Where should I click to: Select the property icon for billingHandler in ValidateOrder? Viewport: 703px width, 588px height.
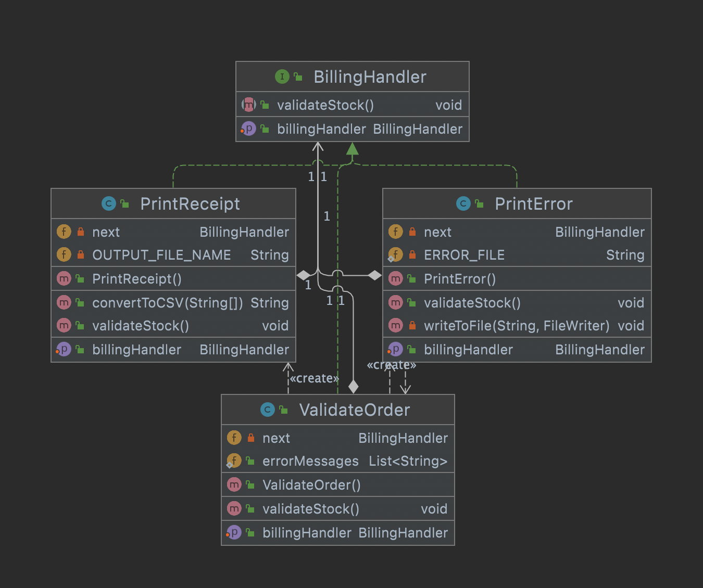[x=234, y=532]
